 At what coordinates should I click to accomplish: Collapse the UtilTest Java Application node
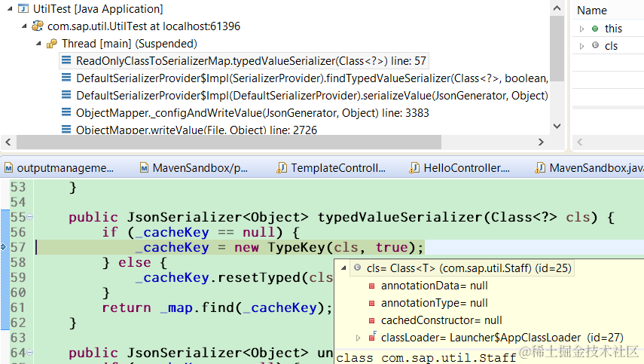click(10, 8)
